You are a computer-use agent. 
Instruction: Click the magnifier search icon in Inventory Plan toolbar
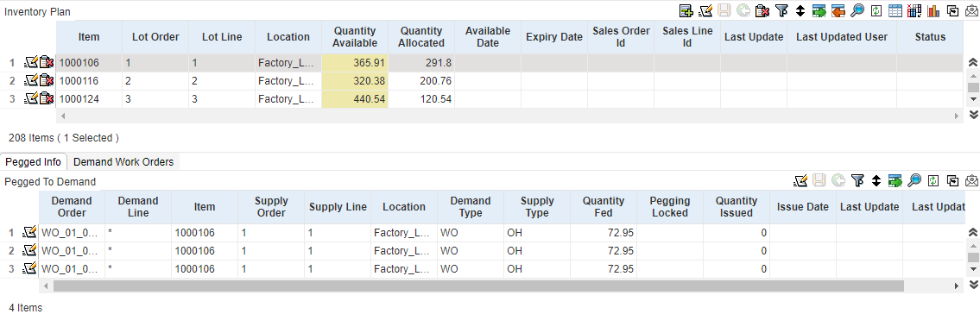[857, 10]
